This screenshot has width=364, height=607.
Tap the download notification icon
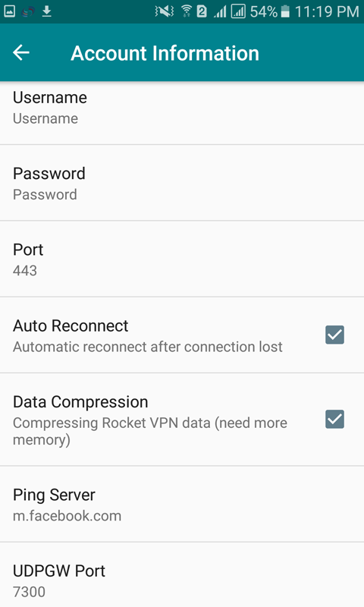47,11
